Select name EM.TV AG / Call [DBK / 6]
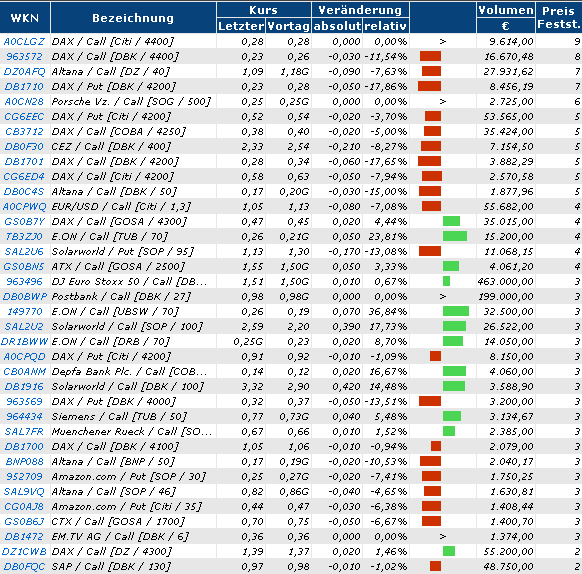The height and width of the screenshot is (574, 582). pyautogui.click(x=120, y=537)
